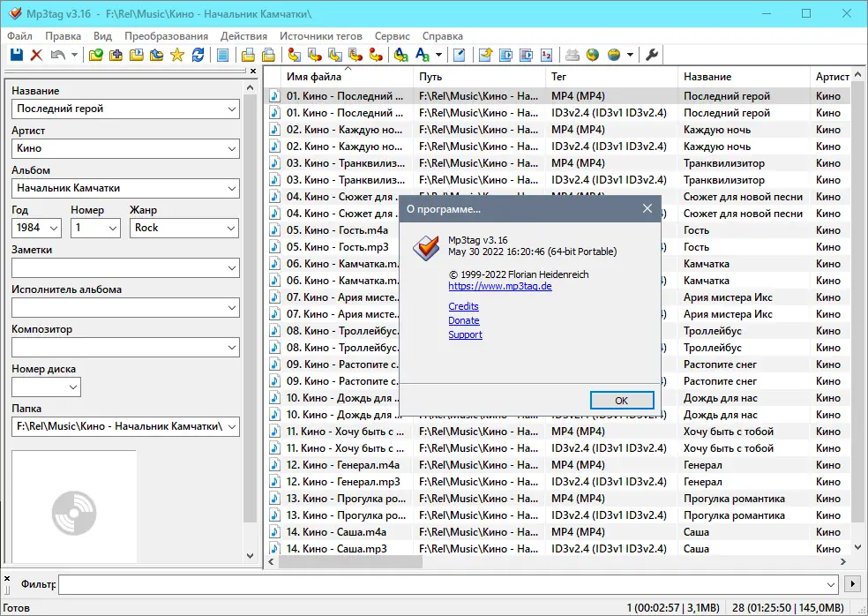Open the Support link

465,334
